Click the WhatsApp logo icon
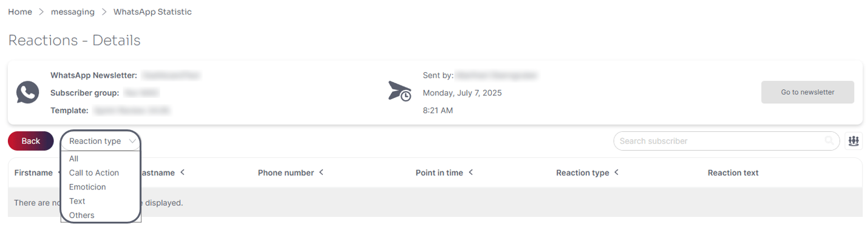The height and width of the screenshot is (229, 868). 28,92
